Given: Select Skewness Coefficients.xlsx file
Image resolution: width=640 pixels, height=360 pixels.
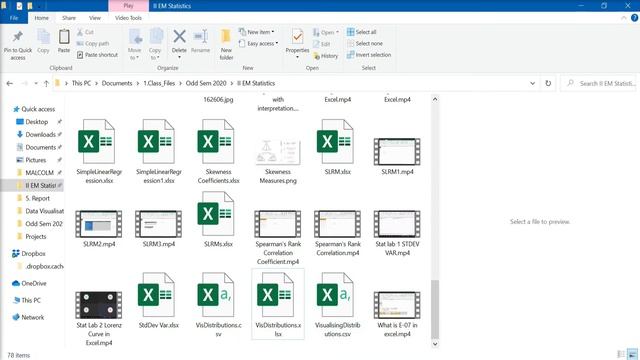Looking at the screenshot, I should click(218, 152).
